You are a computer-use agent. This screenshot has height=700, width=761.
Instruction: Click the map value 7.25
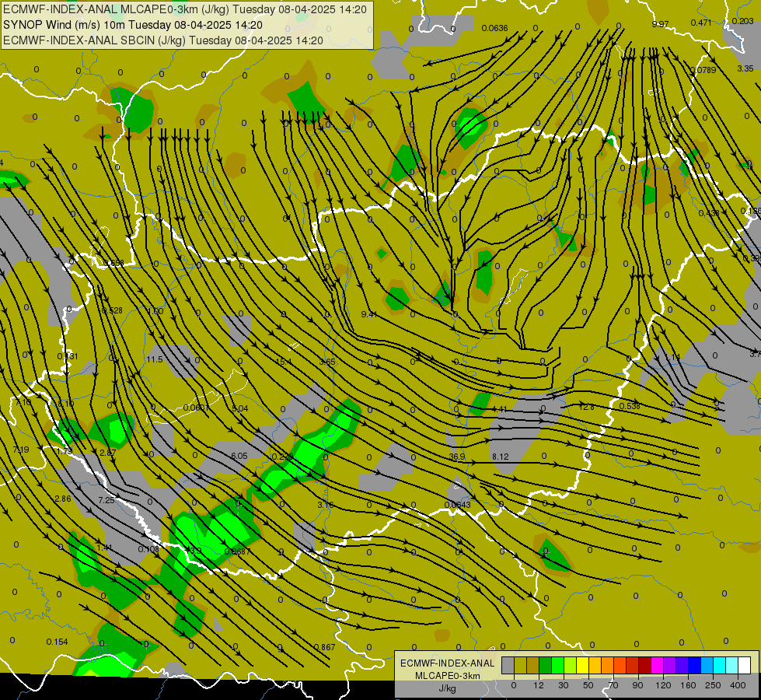[x=106, y=500]
